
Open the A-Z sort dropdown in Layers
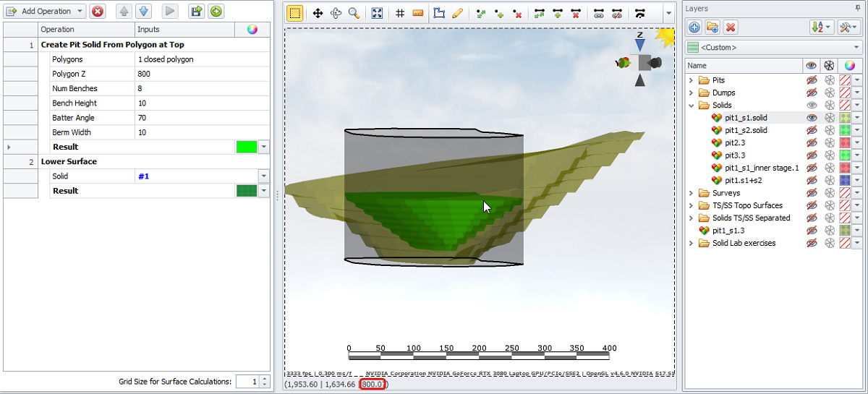click(x=822, y=27)
